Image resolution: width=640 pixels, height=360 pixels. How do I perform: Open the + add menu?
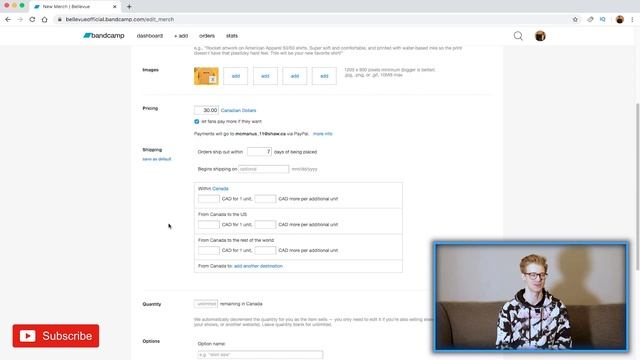coord(181,36)
